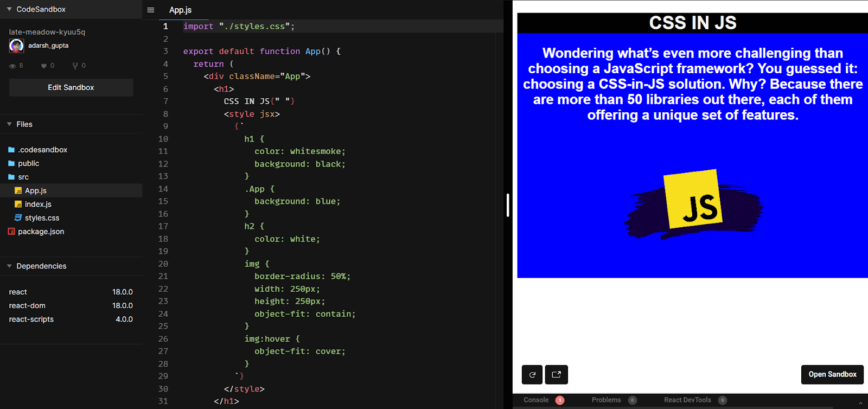Click the React DevTools count badge
The width and height of the screenshot is (868, 409).
723,400
